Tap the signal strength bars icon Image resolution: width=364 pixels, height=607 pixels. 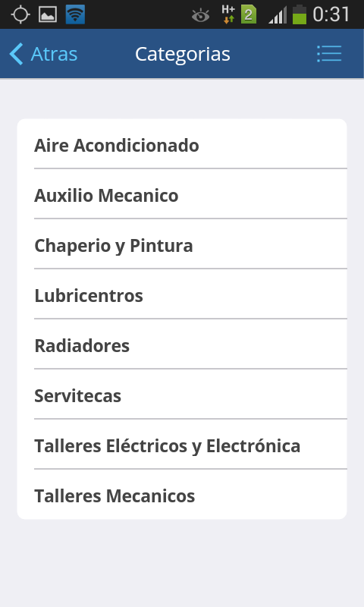[x=278, y=14]
